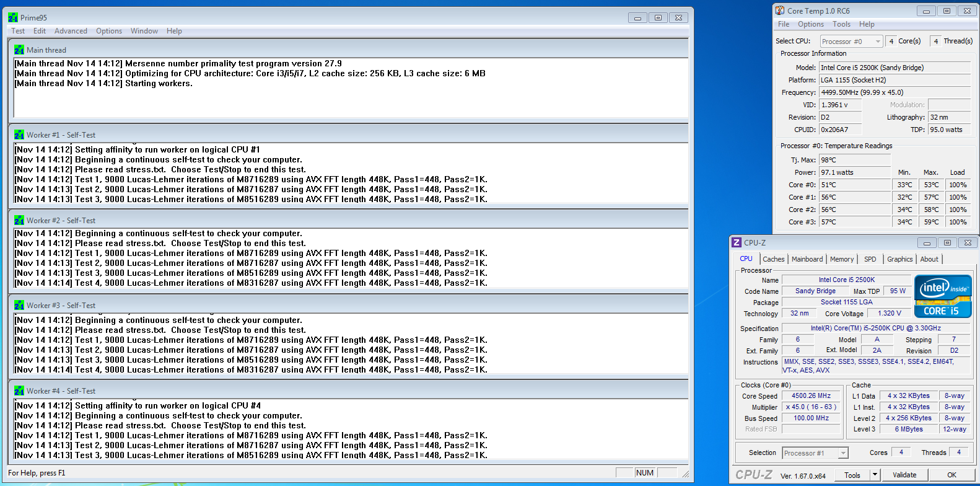Click the Core #0 current temperature 51°C
This screenshot has width=980, height=486.
855,185
